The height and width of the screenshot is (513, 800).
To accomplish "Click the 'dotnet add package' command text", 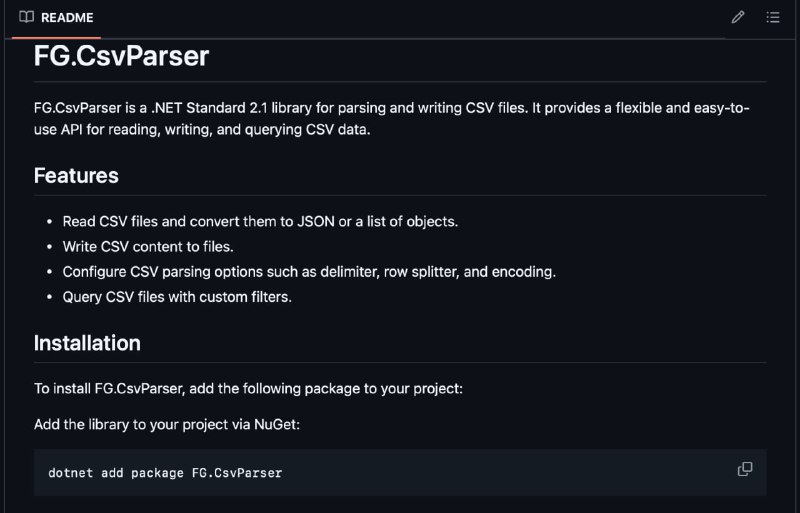I will (165, 473).
